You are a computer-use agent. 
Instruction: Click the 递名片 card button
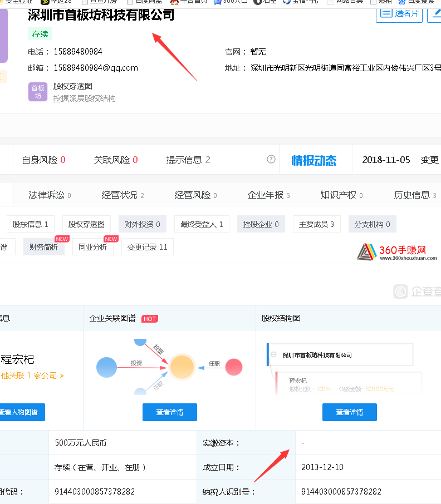399,14
